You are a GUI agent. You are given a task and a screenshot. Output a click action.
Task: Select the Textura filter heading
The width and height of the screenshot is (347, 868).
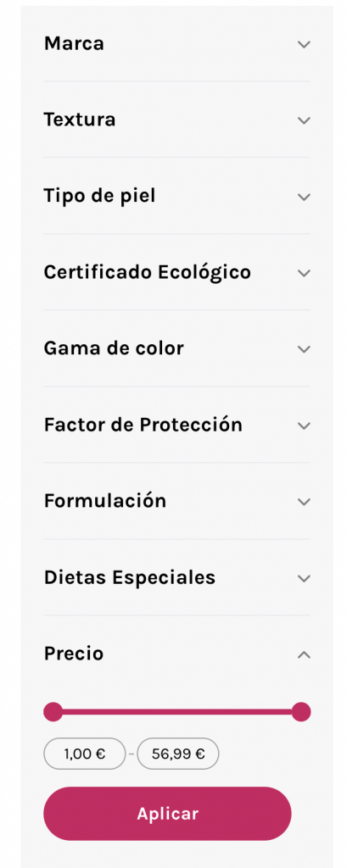click(x=80, y=120)
